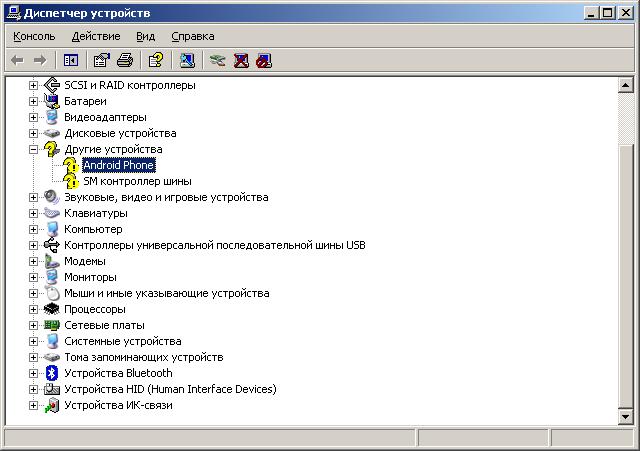The width and height of the screenshot is (640, 451).
Task: Click the ИК-связи infrared icon
Action: 52,405
